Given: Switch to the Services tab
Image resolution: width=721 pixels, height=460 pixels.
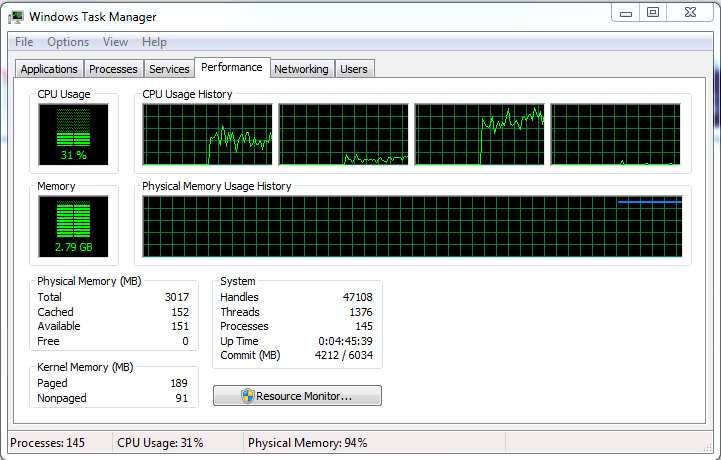Looking at the screenshot, I should [169, 69].
